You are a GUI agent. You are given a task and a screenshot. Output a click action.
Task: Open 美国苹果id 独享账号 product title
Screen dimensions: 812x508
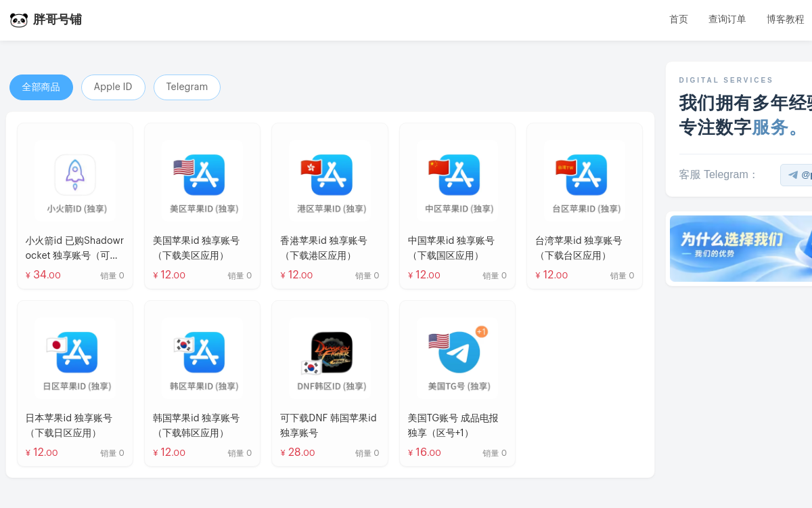point(196,248)
